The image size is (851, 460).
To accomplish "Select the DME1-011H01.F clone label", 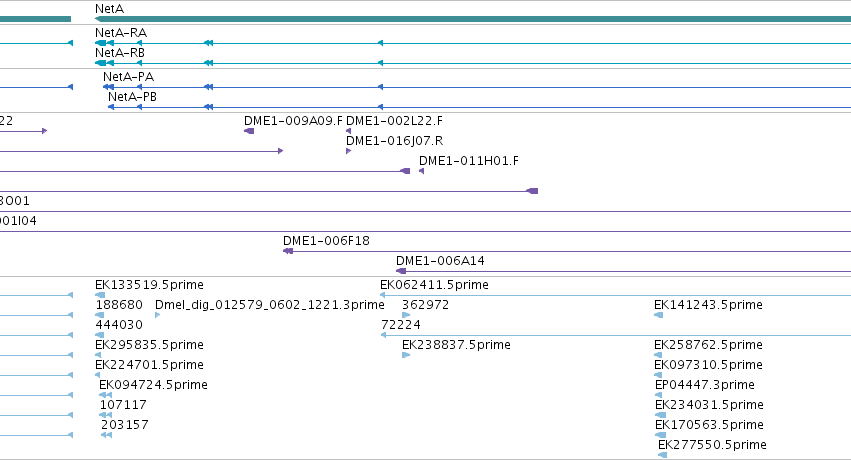I will [x=468, y=161].
